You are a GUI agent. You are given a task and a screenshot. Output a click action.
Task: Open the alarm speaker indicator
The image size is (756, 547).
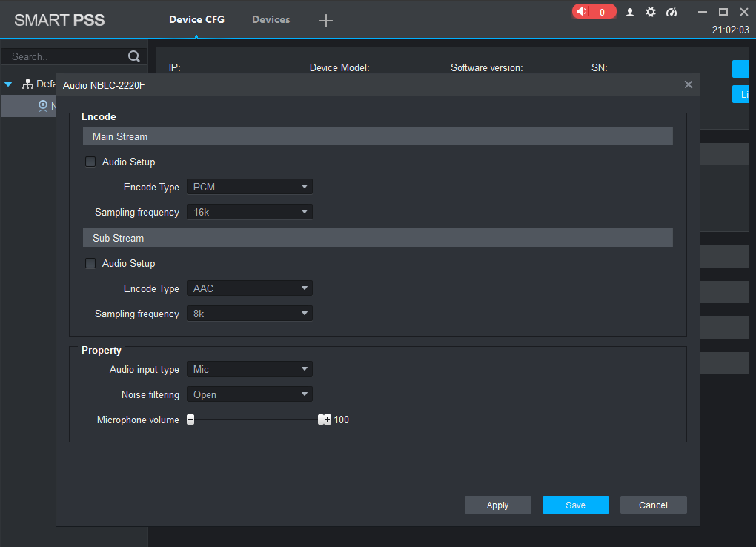tap(594, 12)
